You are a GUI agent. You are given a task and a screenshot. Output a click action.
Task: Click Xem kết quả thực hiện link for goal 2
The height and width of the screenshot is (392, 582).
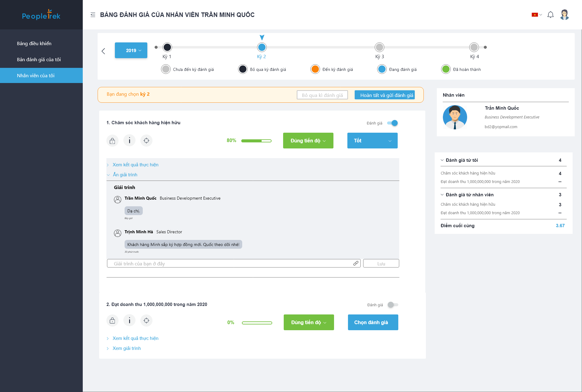pos(135,338)
